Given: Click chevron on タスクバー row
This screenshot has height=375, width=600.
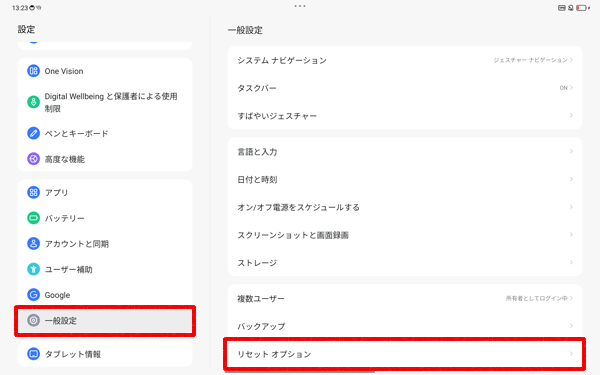Looking at the screenshot, I should click(571, 88).
